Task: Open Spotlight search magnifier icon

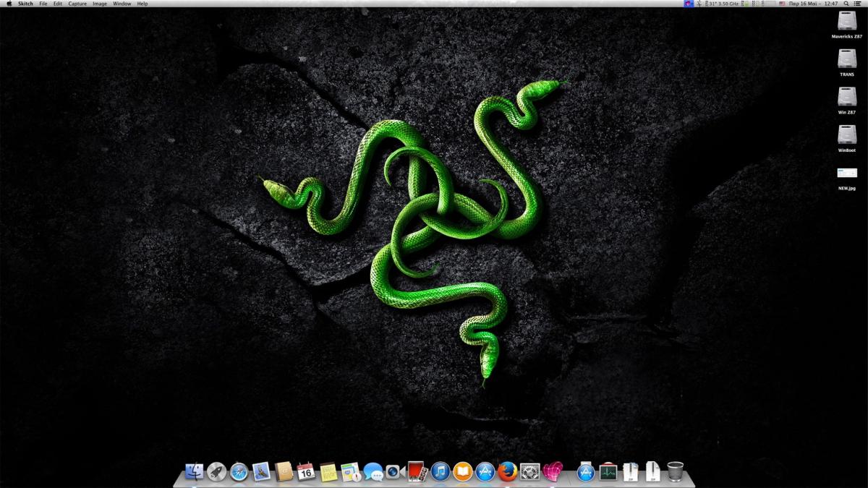Action: point(846,4)
